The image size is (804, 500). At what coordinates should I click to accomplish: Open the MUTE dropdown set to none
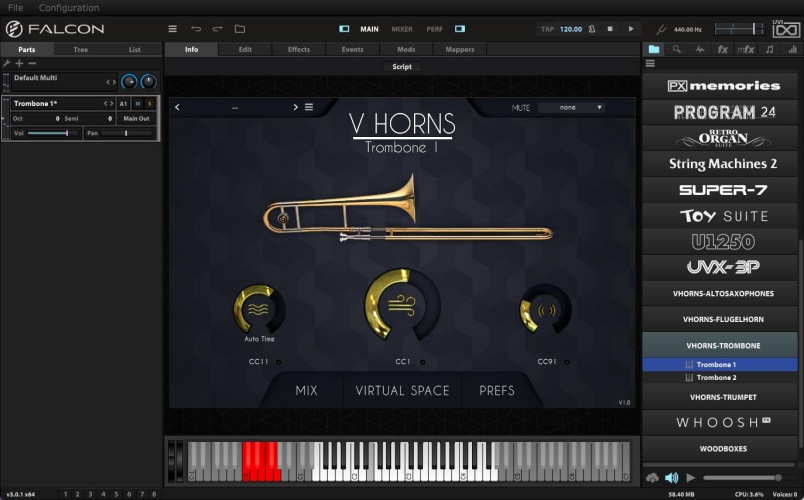tap(571, 108)
